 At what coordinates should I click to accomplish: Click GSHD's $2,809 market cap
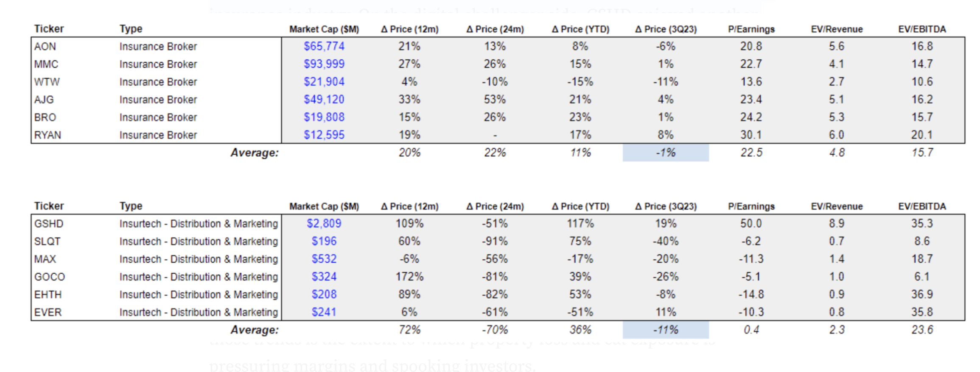[324, 223]
